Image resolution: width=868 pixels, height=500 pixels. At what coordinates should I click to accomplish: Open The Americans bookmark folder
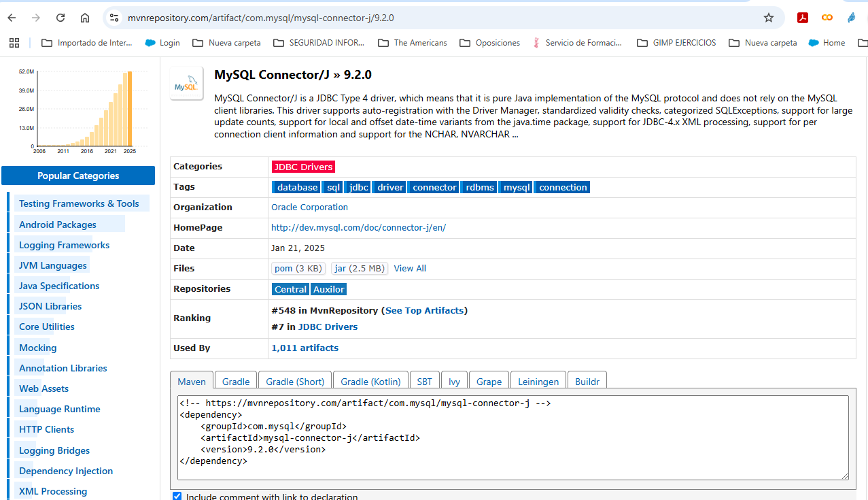click(413, 43)
